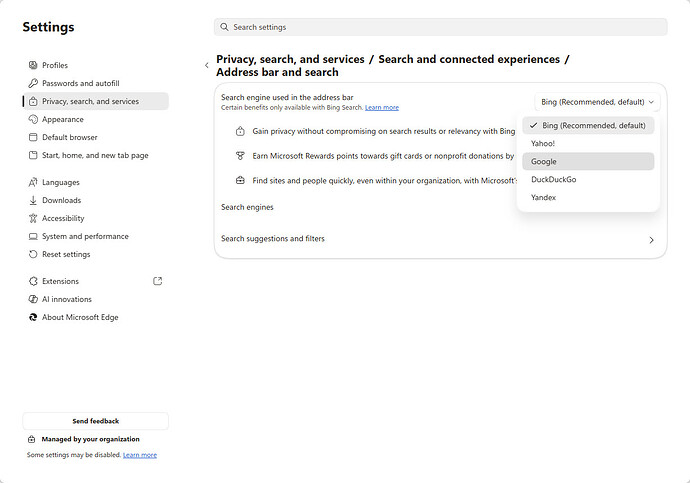The width and height of the screenshot is (690, 483).
Task: Expand Search suggestions and filters with the chevron
Action: coord(651,240)
